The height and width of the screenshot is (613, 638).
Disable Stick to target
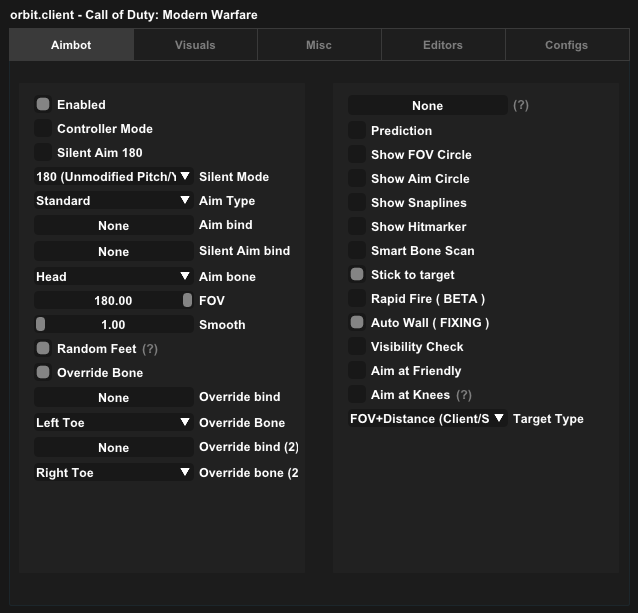[x=357, y=274]
